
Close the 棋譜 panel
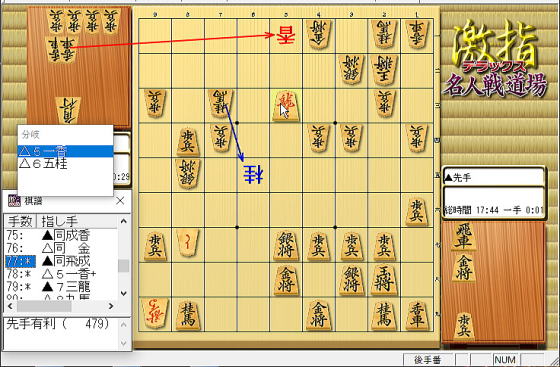click(120, 201)
